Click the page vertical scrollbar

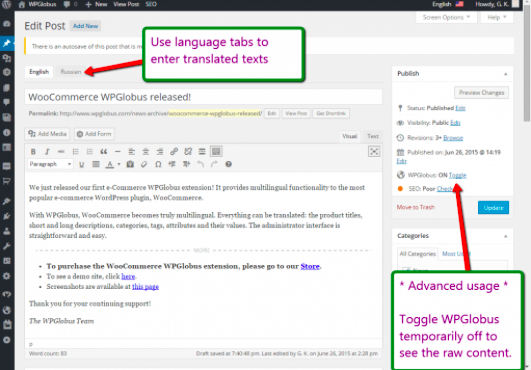tap(527, 64)
